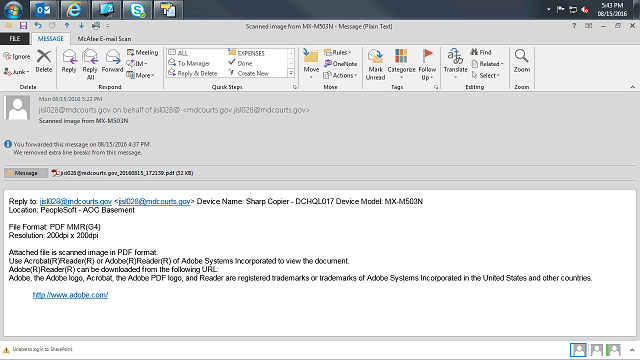Image resolution: width=640 pixels, height=360 pixels.
Task: Click the first jisl028@mdcourts.gov reply link
Action: [76, 201]
